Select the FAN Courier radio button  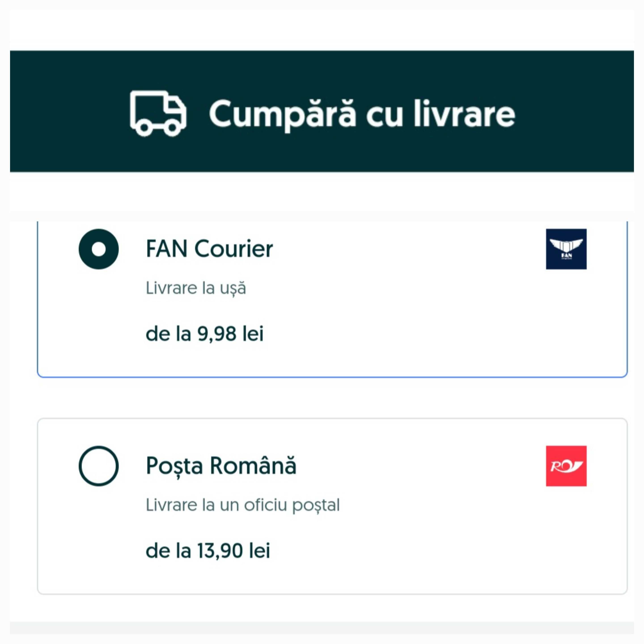click(x=99, y=249)
